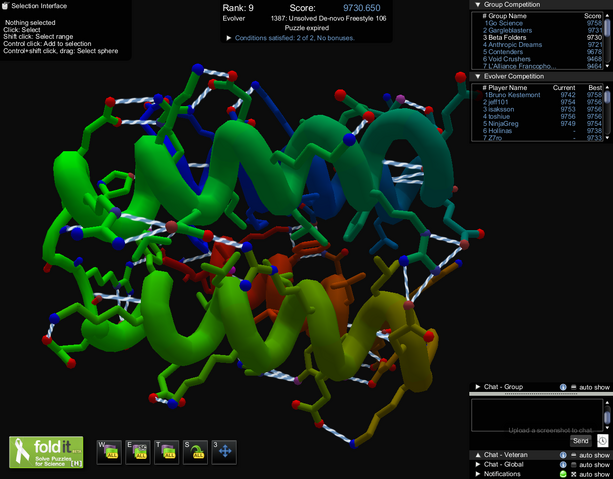
Task: Click the Wiggle All tool icon (W)
Action: tap(109, 452)
